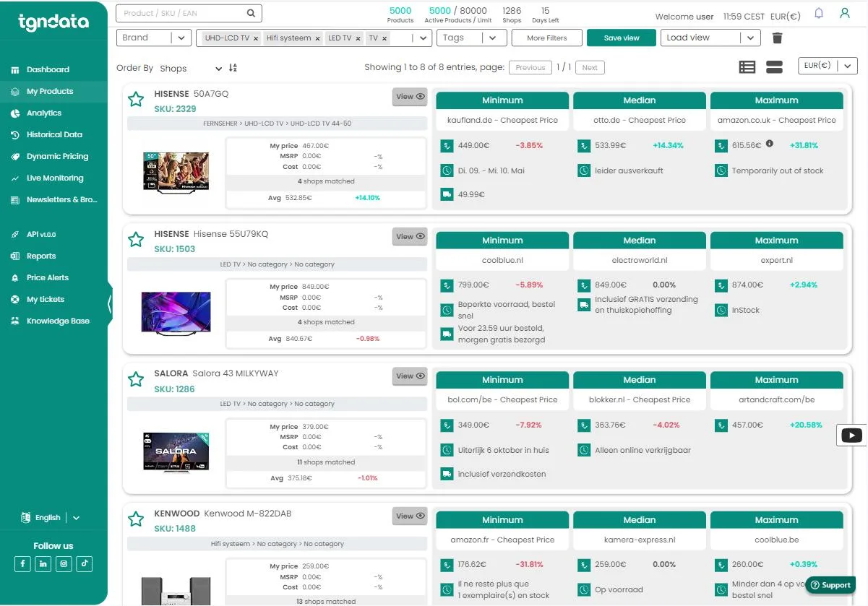This screenshot has width=868, height=606.
Task: Remove UHD-LCD TV filter tag
Action: (x=256, y=38)
